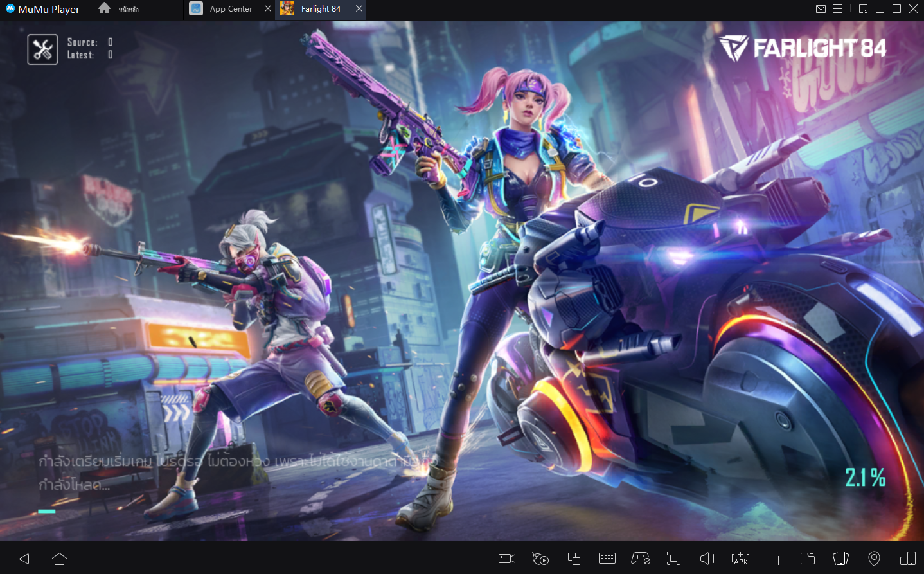Open the repair tools wrench icon
Image resolution: width=924 pixels, height=574 pixels.
click(42, 49)
